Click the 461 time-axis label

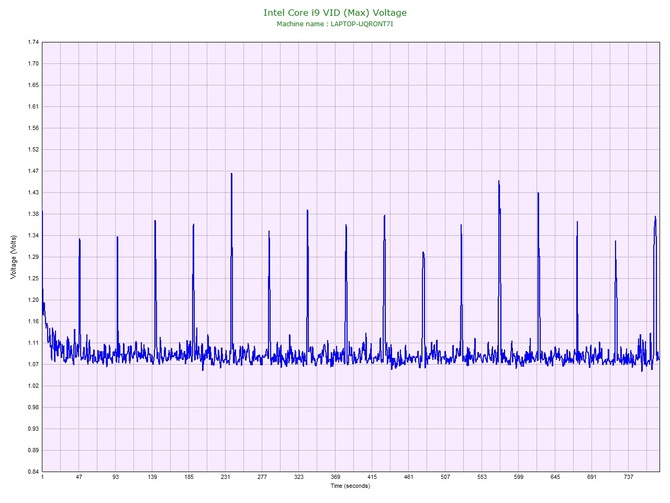coord(408,477)
